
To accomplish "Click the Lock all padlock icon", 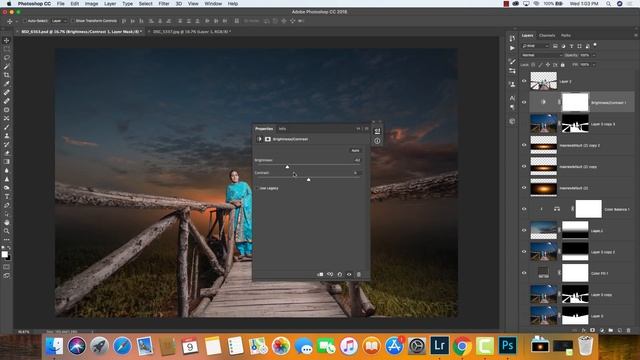I will point(562,65).
